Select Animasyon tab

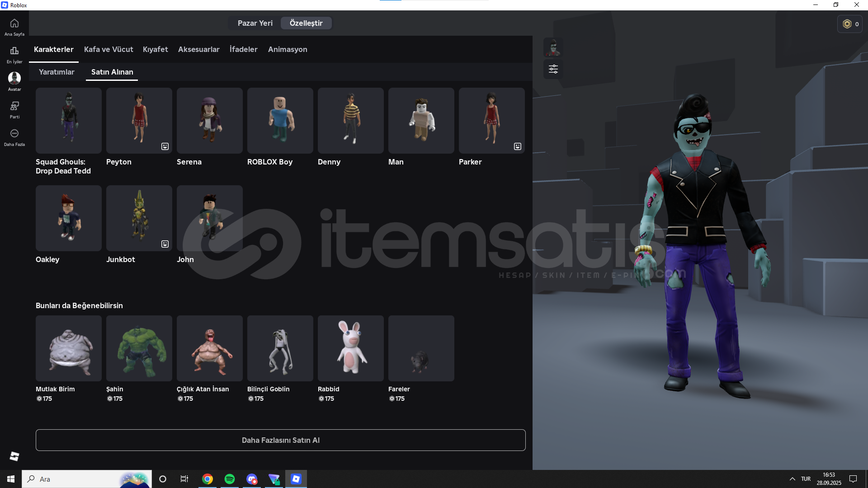[x=288, y=49]
